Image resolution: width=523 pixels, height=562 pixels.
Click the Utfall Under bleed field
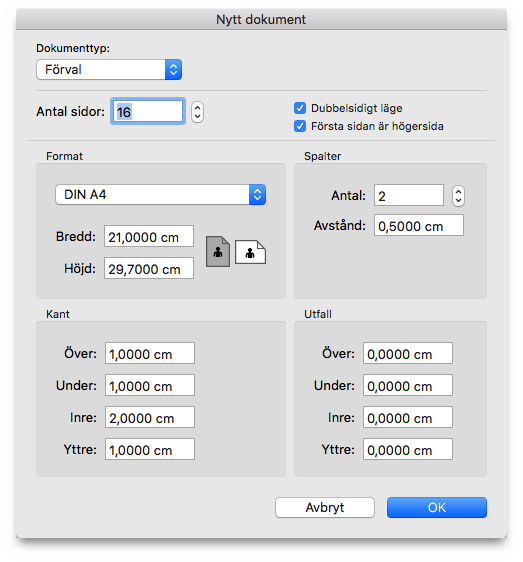(x=408, y=385)
